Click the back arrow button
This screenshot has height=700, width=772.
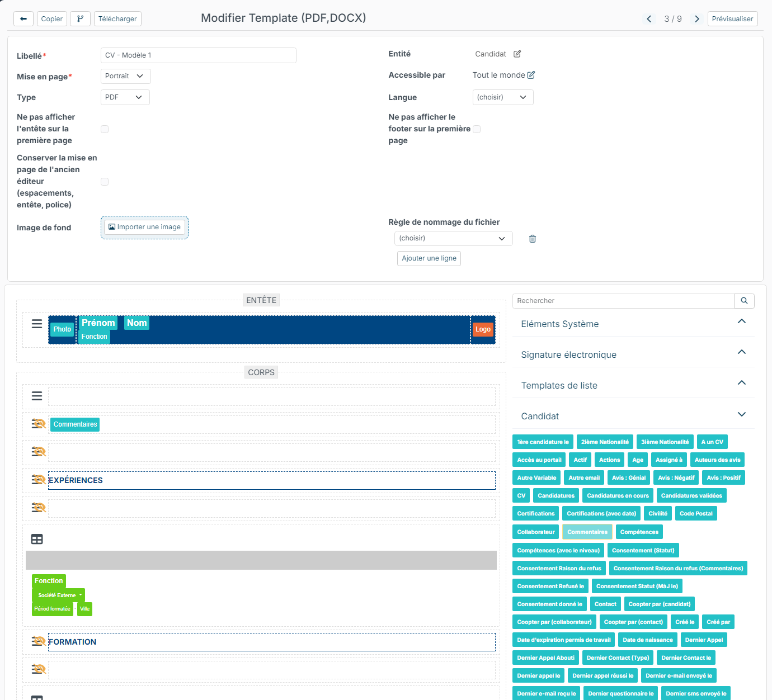point(23,19)
